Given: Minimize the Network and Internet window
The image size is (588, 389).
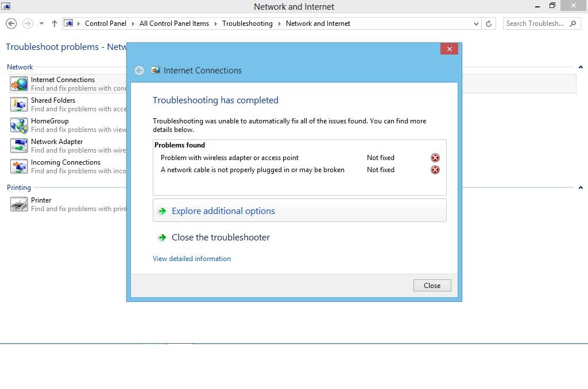Looking at the screenshot, I should [537, 6].
